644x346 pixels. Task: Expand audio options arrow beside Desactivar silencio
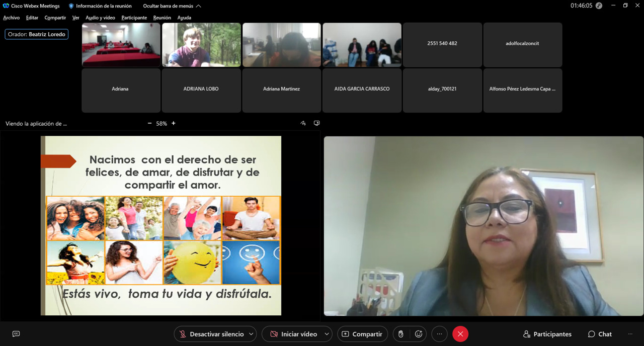251,334
